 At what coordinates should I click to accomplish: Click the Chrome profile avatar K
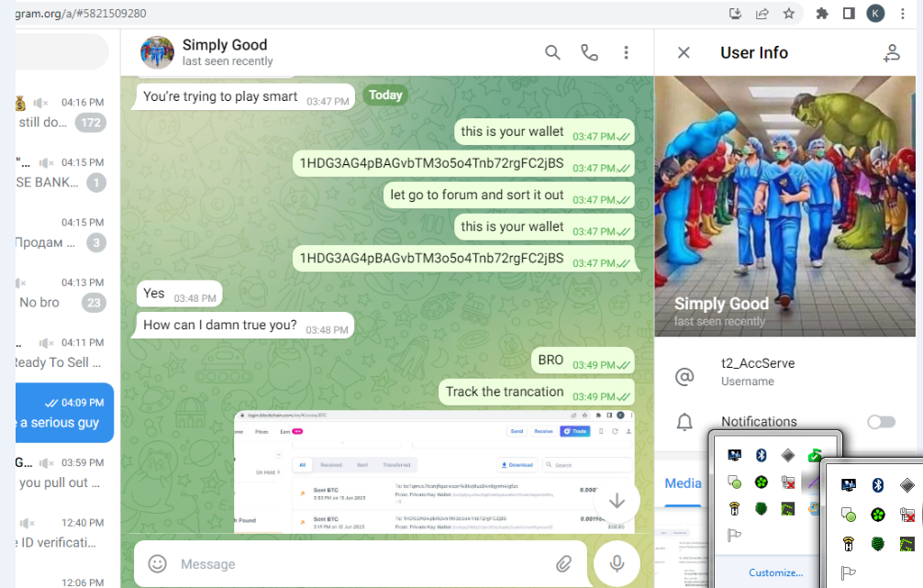(x=875, y=13)
